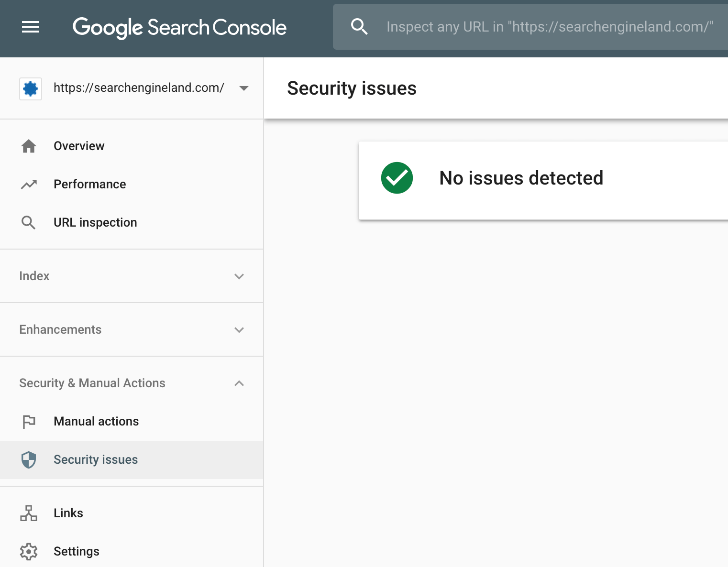The image size is (728, 567).
Task: Collapse the Security & Manual Actions section
Action: (239, 383)
